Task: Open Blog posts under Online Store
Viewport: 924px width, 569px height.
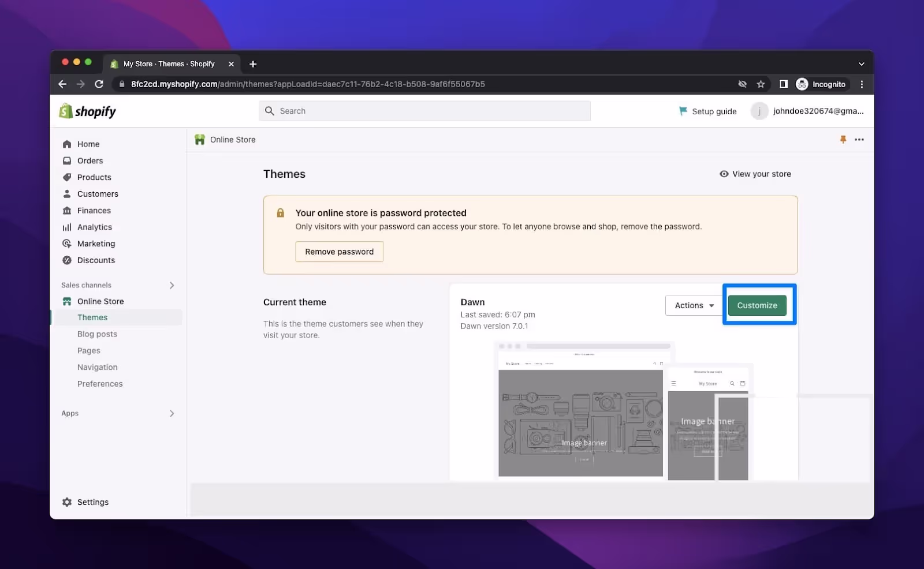Action: [x=97, y=334]
